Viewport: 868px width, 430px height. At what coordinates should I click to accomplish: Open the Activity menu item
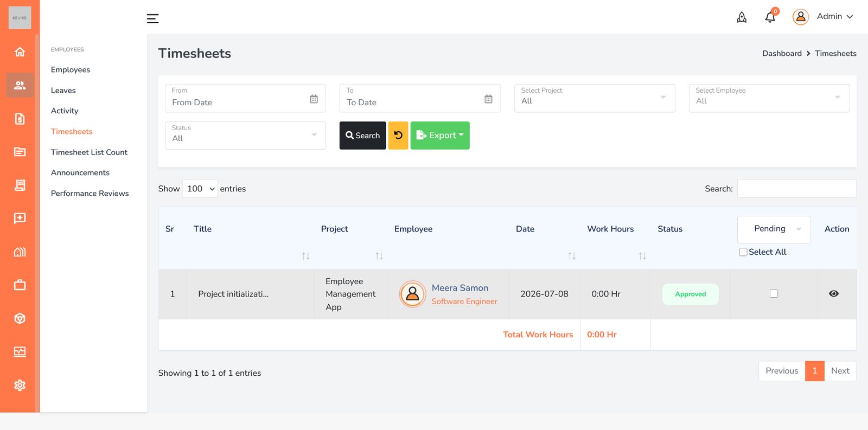pos(65,111)
